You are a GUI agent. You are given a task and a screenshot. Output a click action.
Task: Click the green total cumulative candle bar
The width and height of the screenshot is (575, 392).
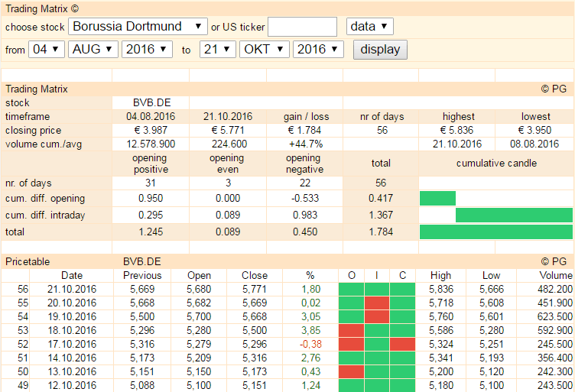point(496,232)
